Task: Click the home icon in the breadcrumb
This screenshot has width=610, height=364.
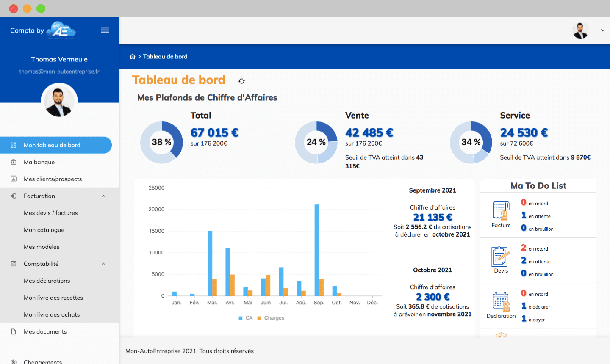Action: point(133,56)
